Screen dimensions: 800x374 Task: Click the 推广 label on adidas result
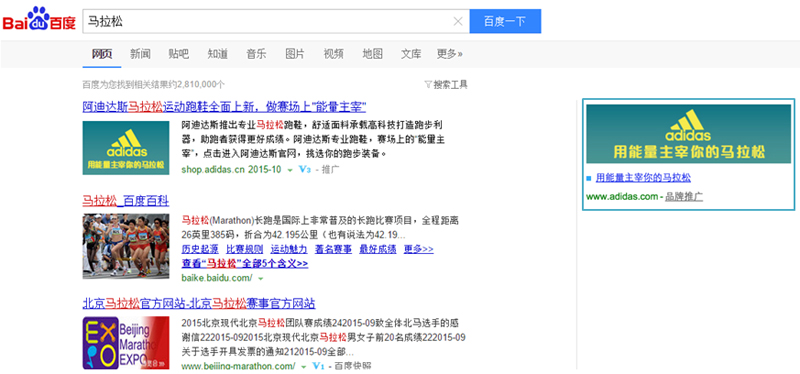tap(331, 169)
